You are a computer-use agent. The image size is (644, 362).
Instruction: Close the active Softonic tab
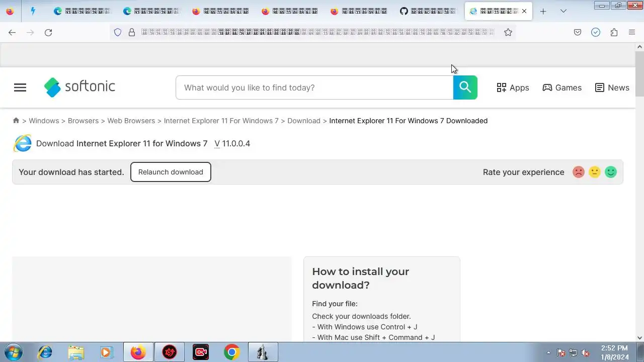(x=524, y=11)
